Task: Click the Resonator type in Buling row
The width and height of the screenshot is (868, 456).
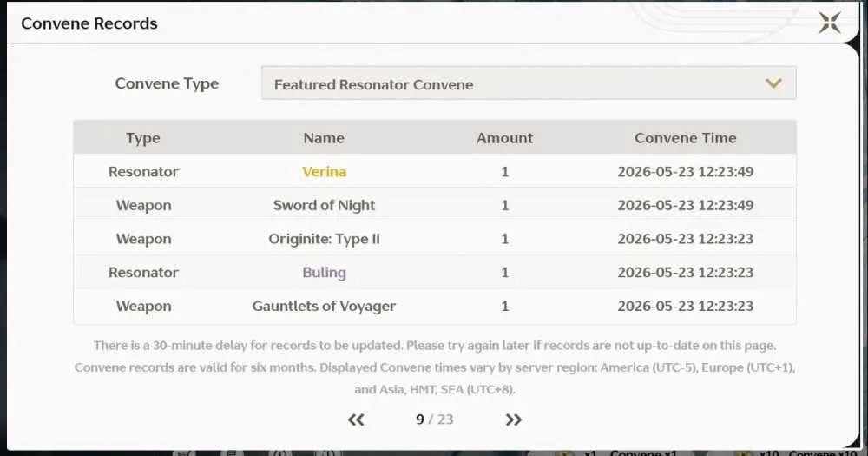Action: pyautogui.click(x=143, y=273)
